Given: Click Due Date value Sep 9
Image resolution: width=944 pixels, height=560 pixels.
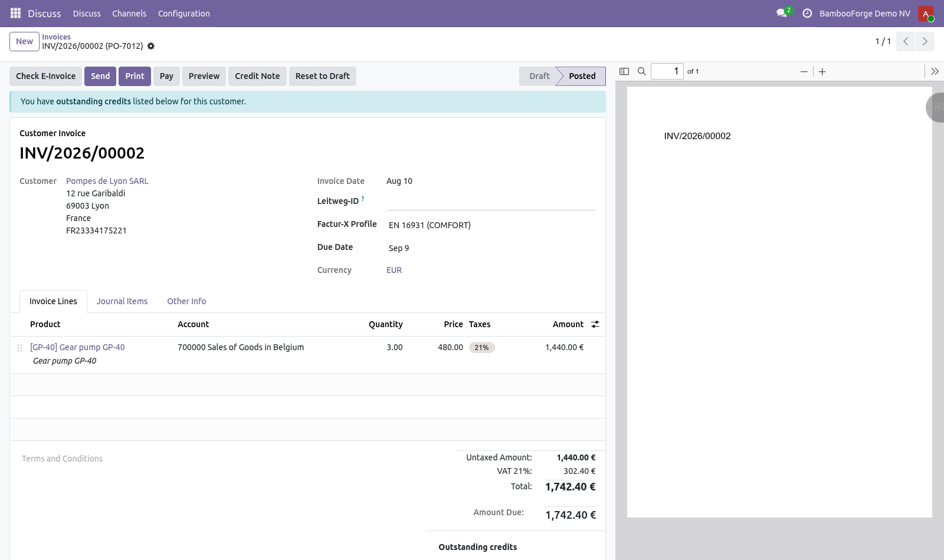Looking at the screenshot, I should pos(399,248).
